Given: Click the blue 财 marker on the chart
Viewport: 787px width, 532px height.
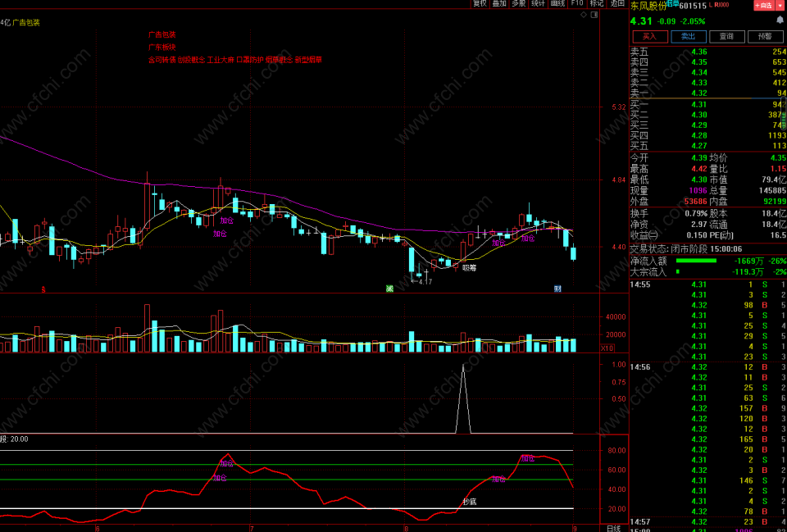Looking at the screenshot, I should pos(557,288).
